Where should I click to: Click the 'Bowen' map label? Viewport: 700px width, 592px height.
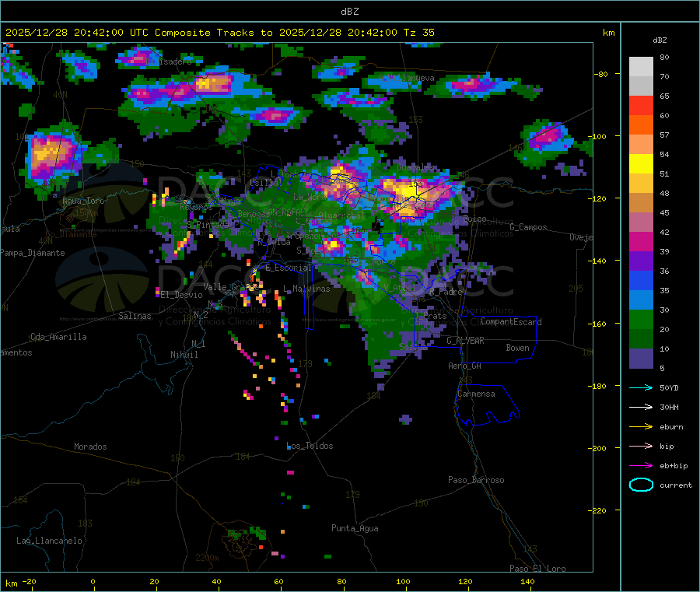pos(517,348)
